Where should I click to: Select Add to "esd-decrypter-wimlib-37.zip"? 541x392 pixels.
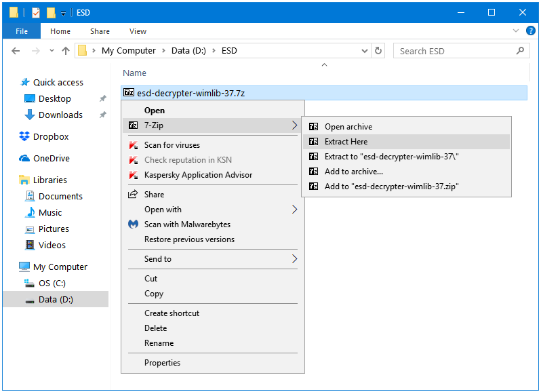(x=406, y=187)
